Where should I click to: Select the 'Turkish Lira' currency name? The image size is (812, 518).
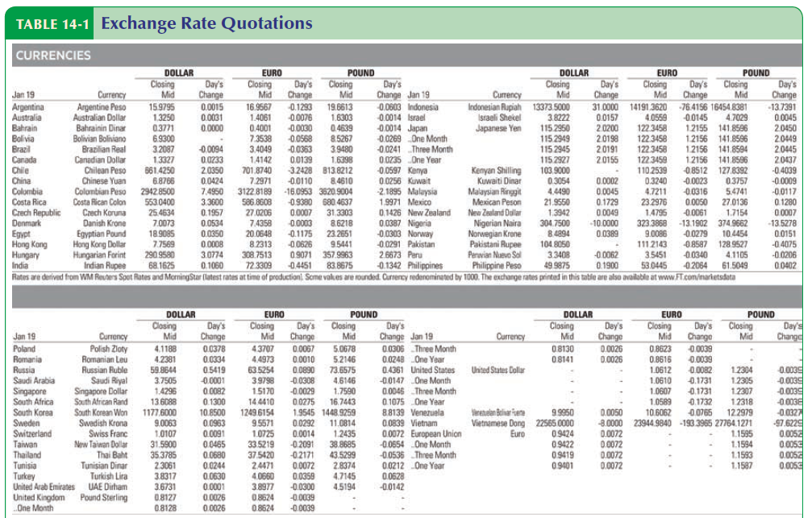pyautogui.click(x=109, y=476)
